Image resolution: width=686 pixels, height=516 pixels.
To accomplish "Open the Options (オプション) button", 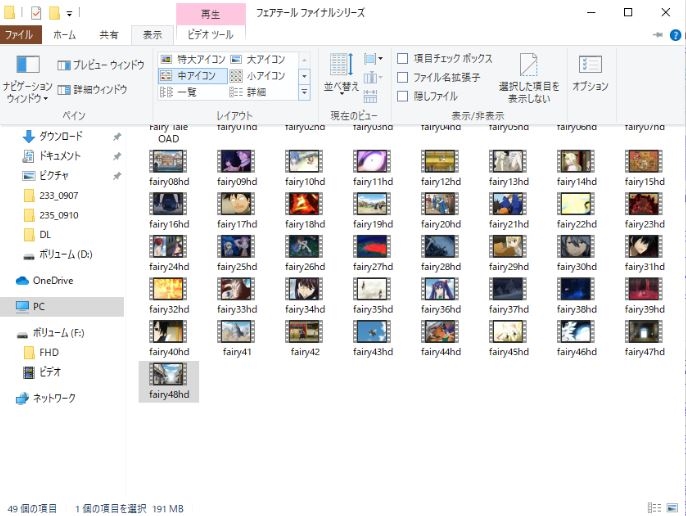I will click(x=590, y=73).
